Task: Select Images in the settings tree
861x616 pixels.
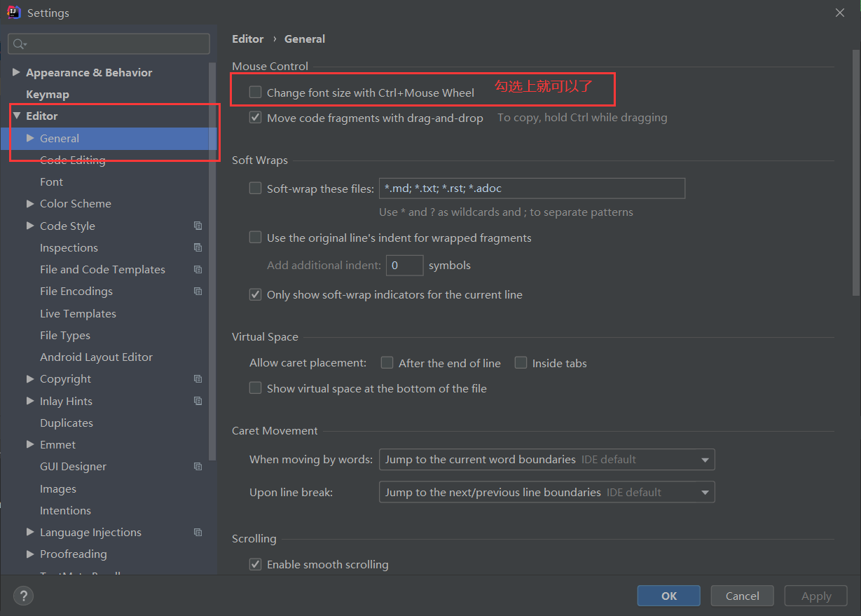Action: point(58,488)
